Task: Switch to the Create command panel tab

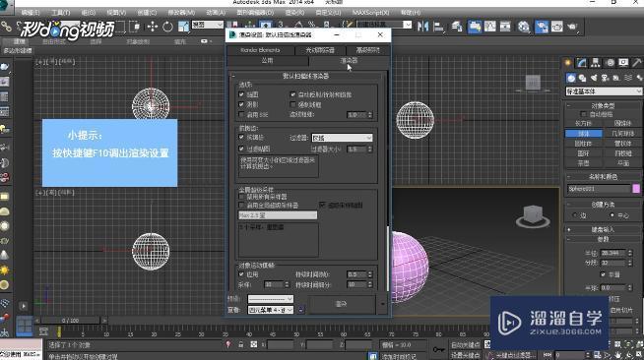Action: 568,63
